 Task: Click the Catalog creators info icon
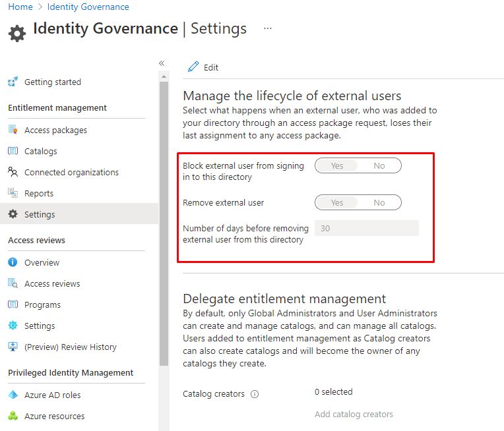click(x=255, y=395)
